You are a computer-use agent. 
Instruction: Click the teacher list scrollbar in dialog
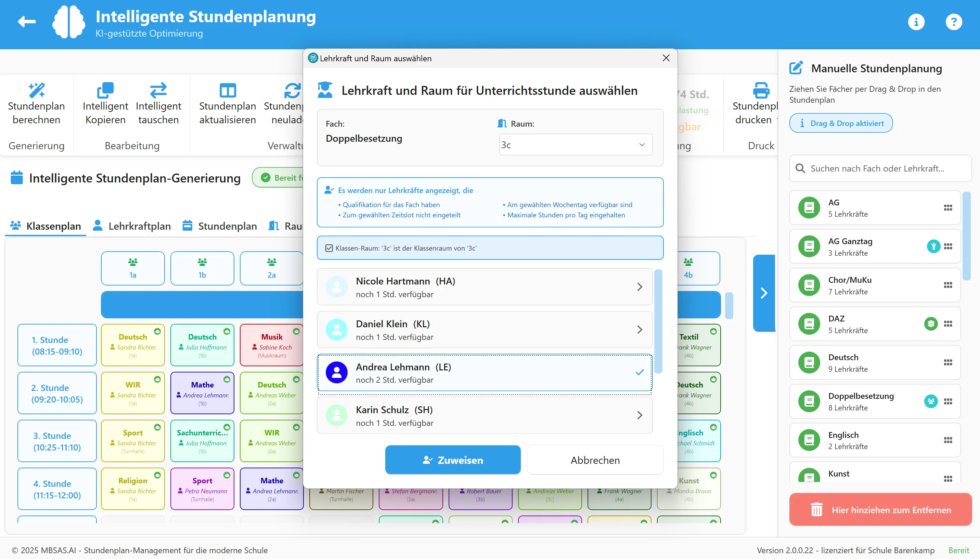click(658, 321)
